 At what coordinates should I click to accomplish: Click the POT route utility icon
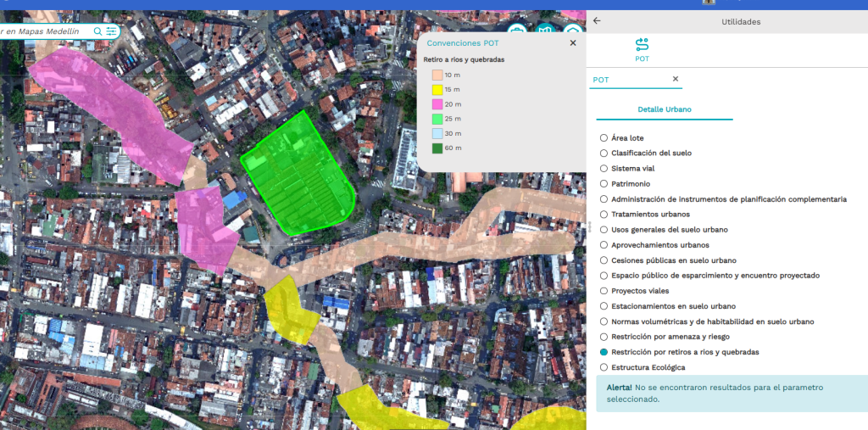tap(642, 44)
